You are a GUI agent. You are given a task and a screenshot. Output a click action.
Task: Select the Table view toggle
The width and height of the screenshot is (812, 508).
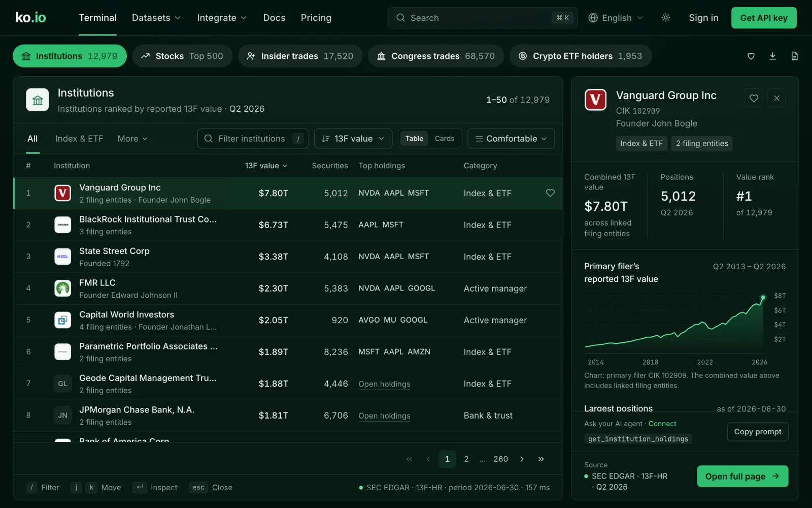[x=414, y=139]
